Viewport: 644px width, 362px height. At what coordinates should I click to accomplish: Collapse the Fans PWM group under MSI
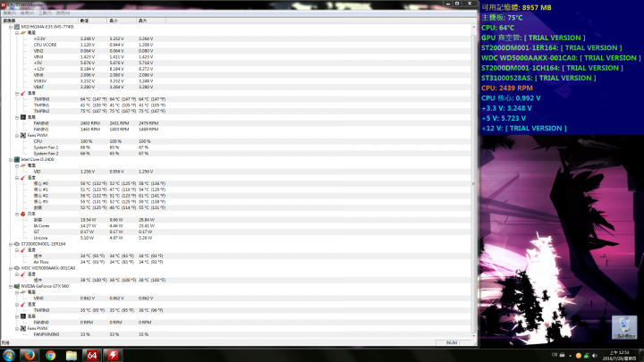tap(17, 136)
